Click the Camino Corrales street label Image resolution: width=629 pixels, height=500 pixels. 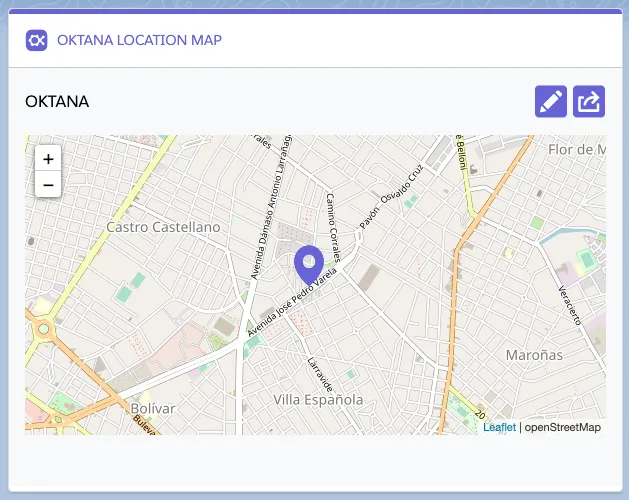tap(333, 227)
